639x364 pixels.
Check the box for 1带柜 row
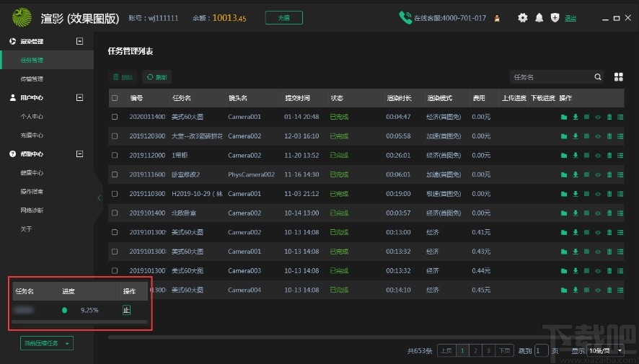(115, 155)
